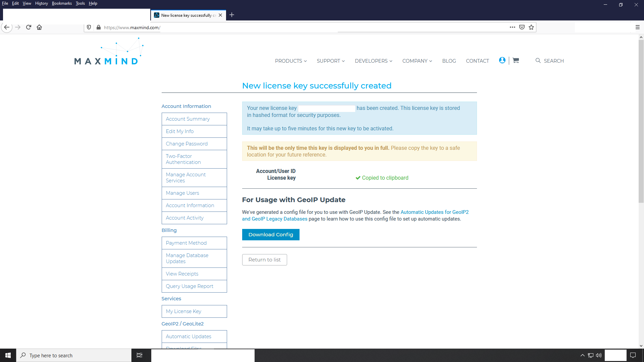Open the BLOG navigation link
This screenshot has height=362, width=644.
tap(449, 61)
